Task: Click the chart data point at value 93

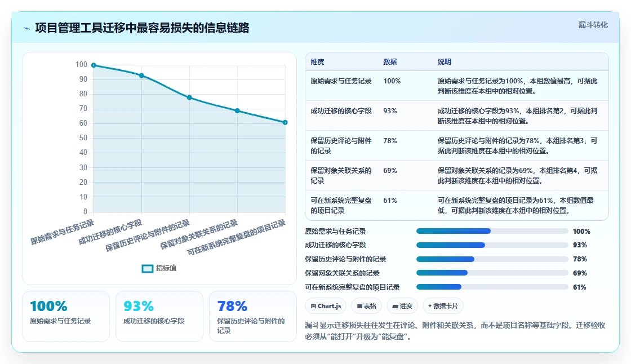Action: (x=141, y=76)
